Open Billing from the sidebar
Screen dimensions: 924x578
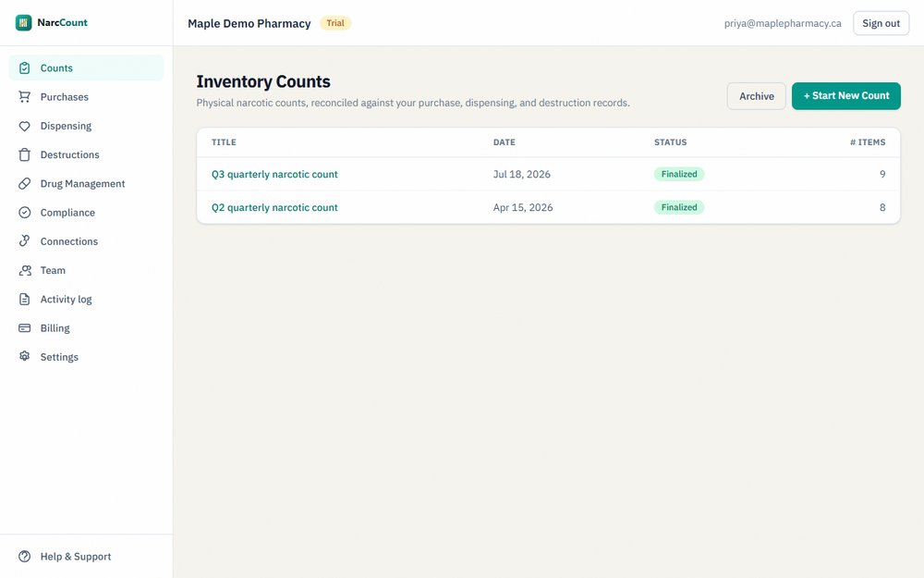coord(86,328)
